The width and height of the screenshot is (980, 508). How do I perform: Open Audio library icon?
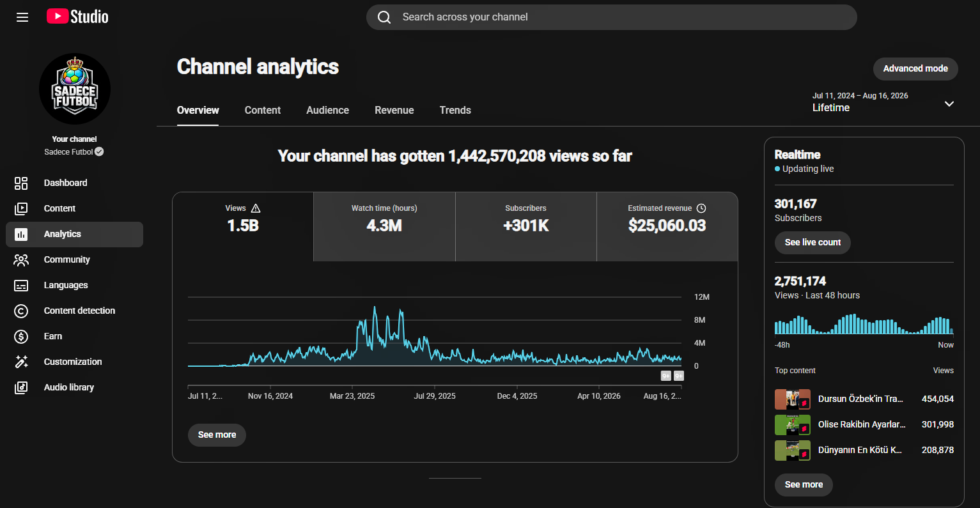pyautogui.click(x=21, y=388)
